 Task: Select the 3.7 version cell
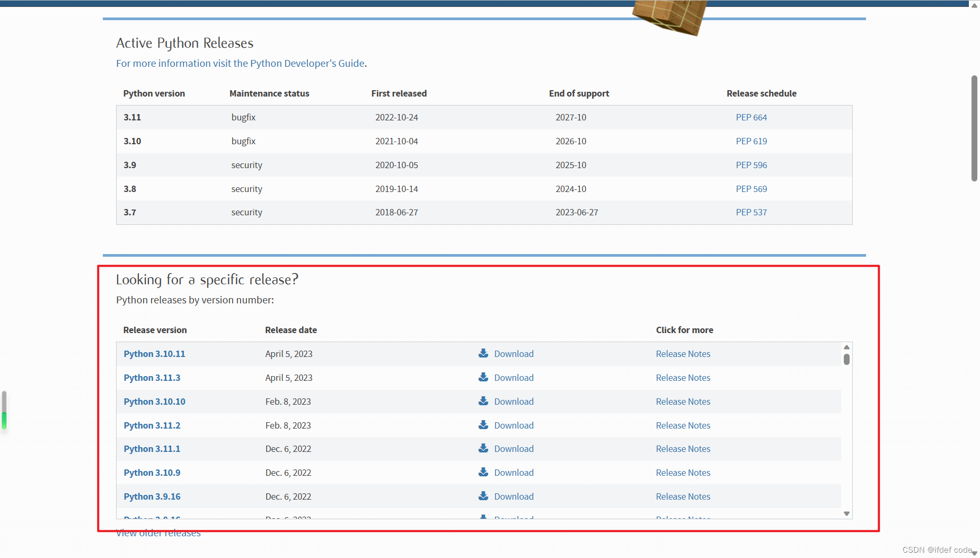[130, 212]
